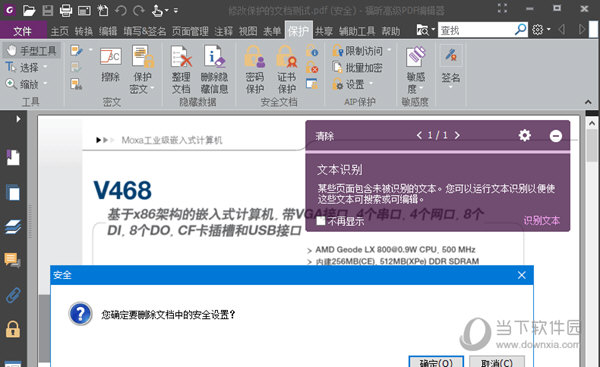Open the File (文件) menu
The height and width of the screenshot is (367, 600).
(x=23, y=31)
